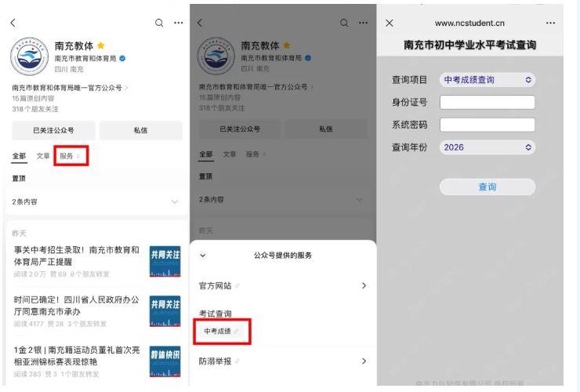Image resolution: width=580 pixels, height=392 pixels.
Task: Open 服务 tab in left panel
Action: pos(70,156)
